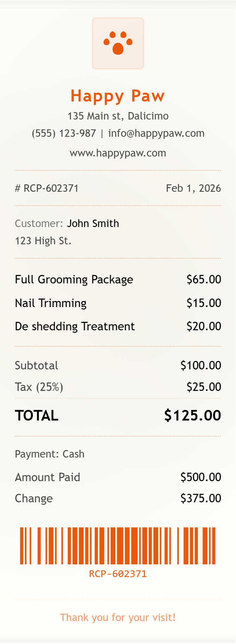Select the 135 Main st address line
The height and width of the screenshot is (644, 236).
(118, 116)
